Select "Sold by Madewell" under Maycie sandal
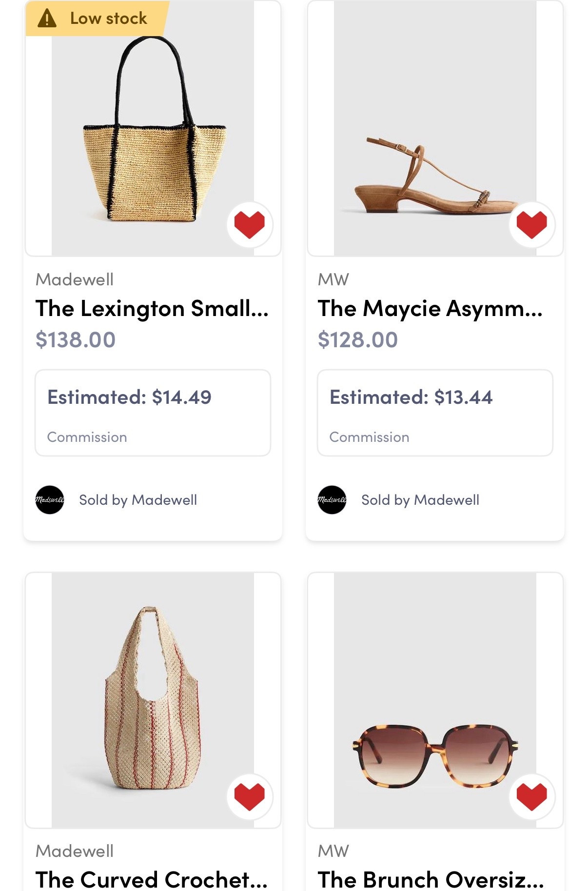The width and height of the screenshot is (588, 891). [420, 500]
